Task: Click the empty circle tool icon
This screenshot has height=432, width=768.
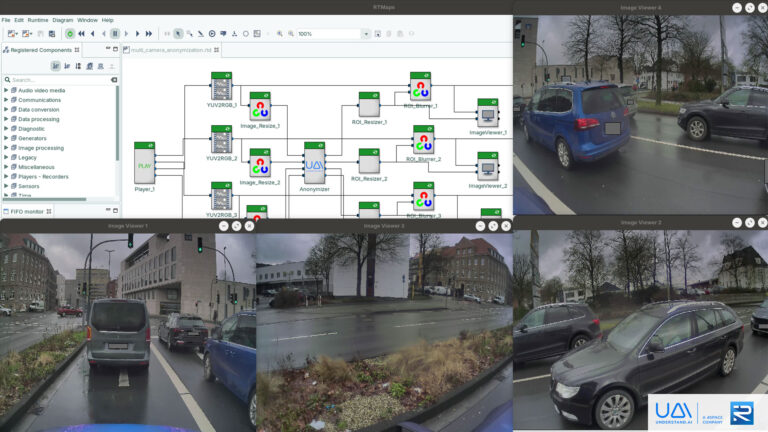Action: pyautogui.click(x=246, y=34)
